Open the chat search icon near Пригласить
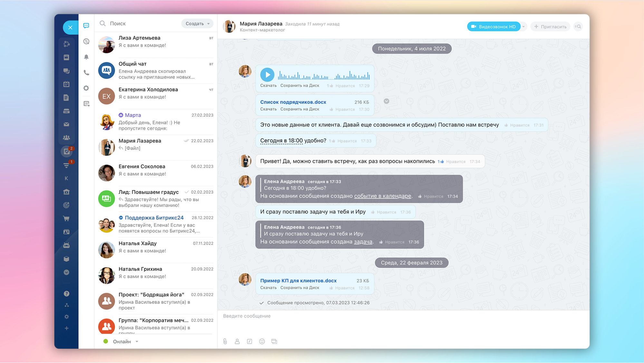Screen dimensions: 644x363 coord(578,26)
